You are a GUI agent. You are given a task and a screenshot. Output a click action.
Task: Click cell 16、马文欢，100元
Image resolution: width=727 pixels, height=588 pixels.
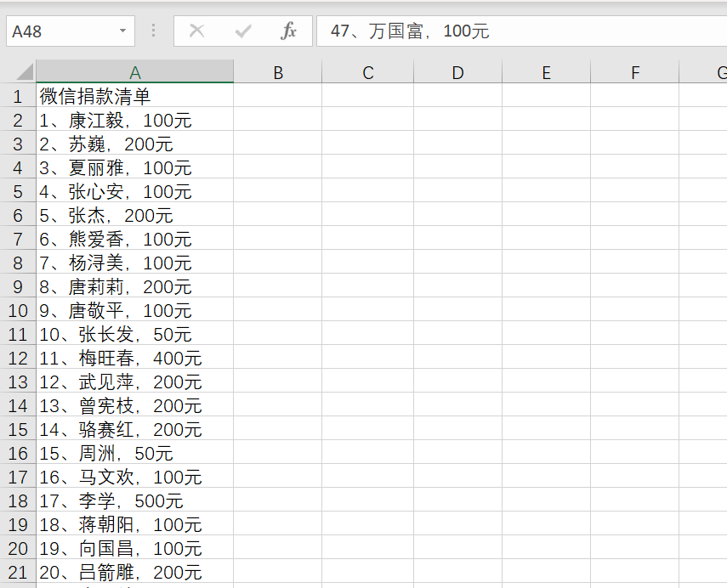click(134, 478)
